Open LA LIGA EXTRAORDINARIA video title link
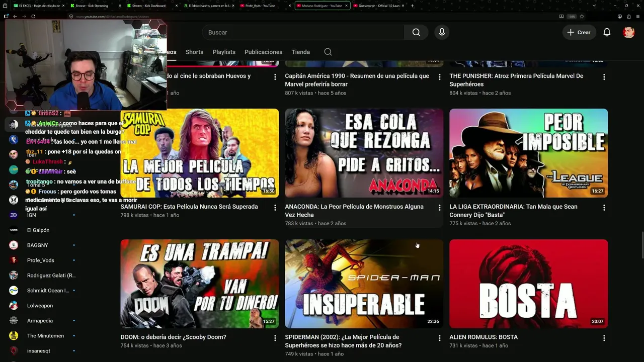This screenshot has width=644, height=362. [x=513, y=211]
